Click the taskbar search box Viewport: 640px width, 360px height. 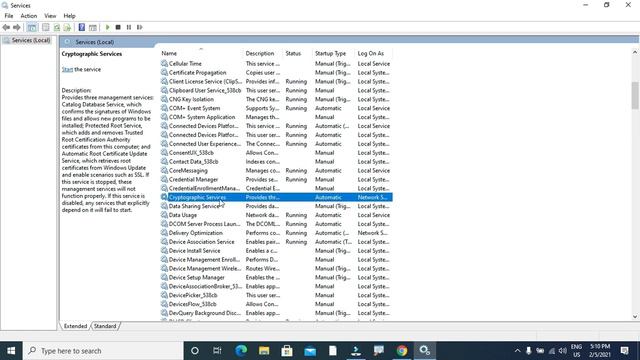[103, 351]
